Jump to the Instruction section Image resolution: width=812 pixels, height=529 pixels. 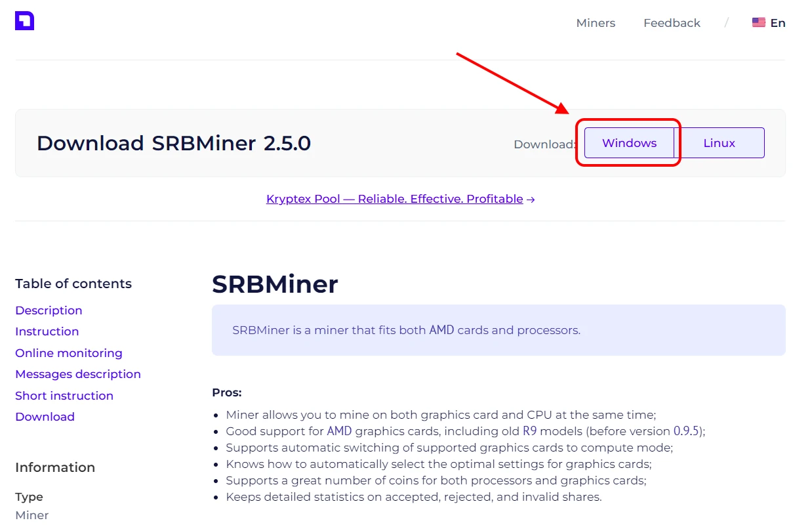pyautogui.click(x=47, y=331)
